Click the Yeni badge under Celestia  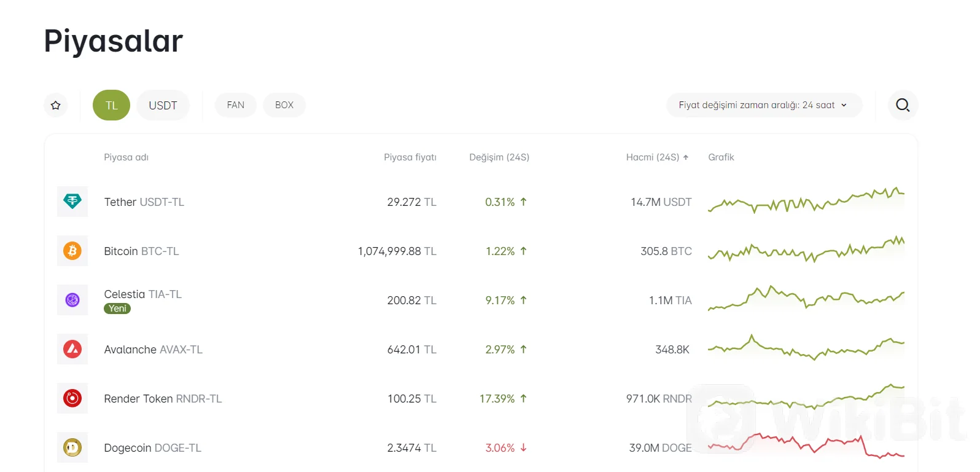(117, 309)
